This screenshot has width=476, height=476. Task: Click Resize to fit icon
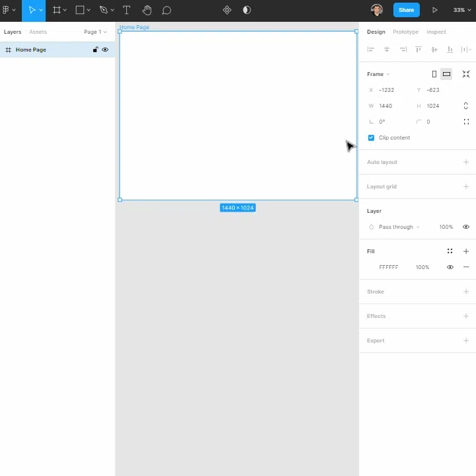click(x=466, y=74)
